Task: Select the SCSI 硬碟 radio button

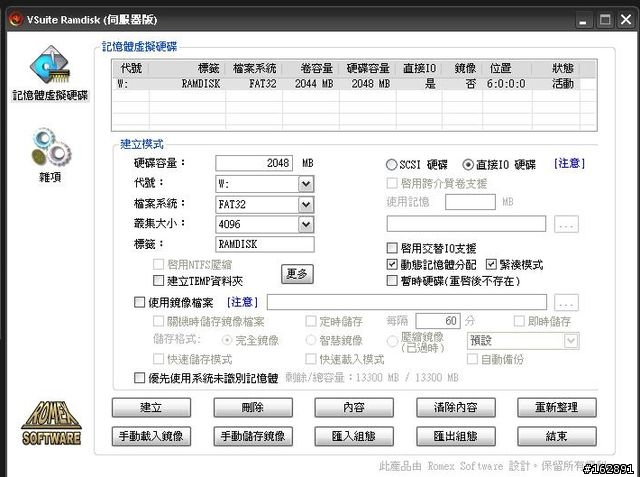Action: click(391, 164)
